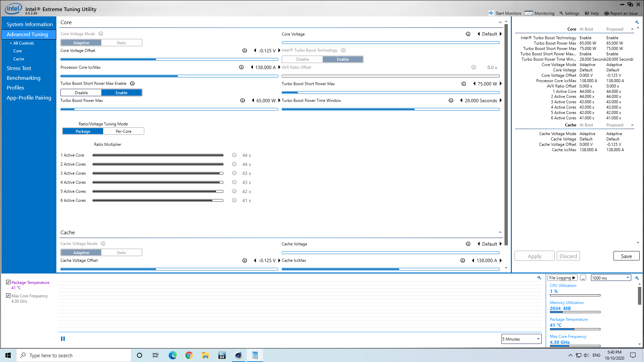Collapse the Core section

tap(500, 22)
